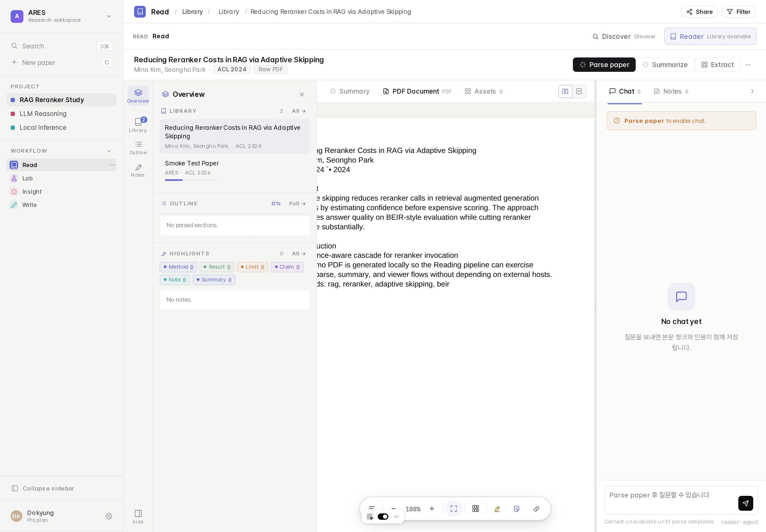Close the Overview panel
Screen dimensions: 766x532
click(x=302, y=94)
